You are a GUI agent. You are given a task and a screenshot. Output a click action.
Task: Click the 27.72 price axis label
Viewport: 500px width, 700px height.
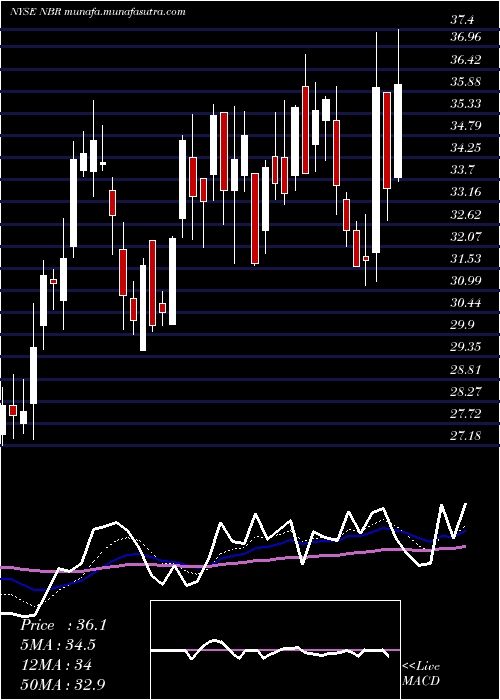pyautogui.click(x=466, y=413)
